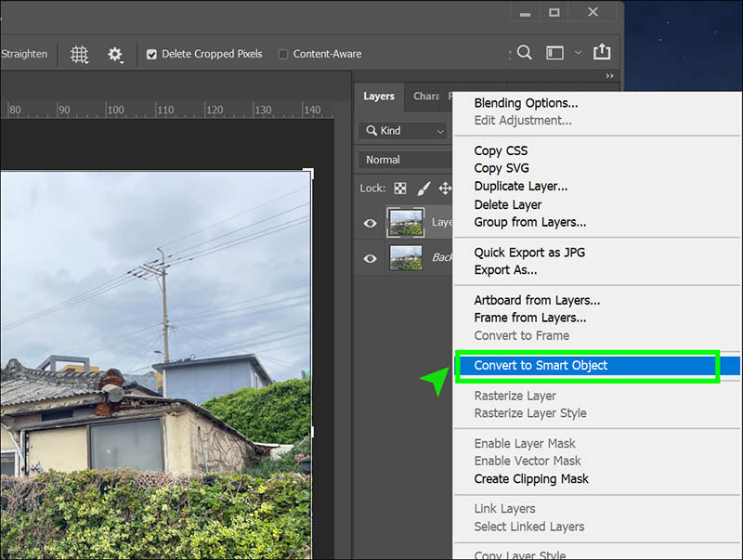Select Frame from Layers entry

(x=529, y=319)
